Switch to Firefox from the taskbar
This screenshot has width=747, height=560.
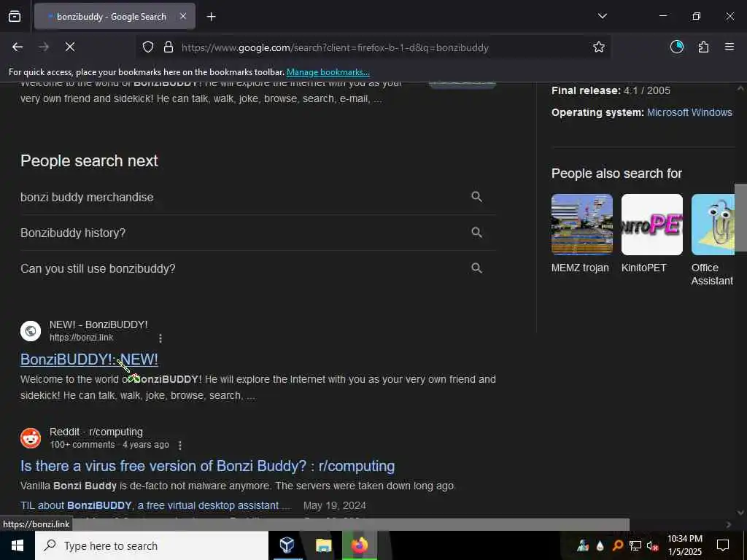click(x=360, y=545)
